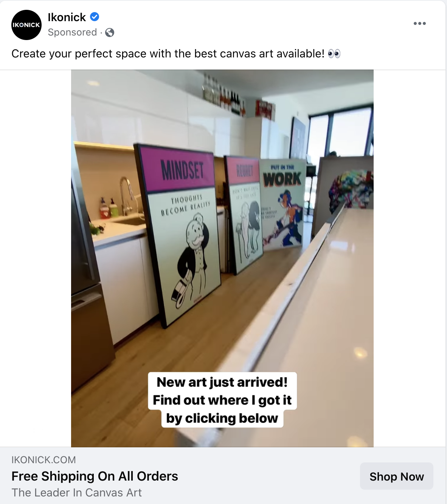Click the eyes emoji in post text
The height and width of the screenshot is (504, 447).
[334, 54]
